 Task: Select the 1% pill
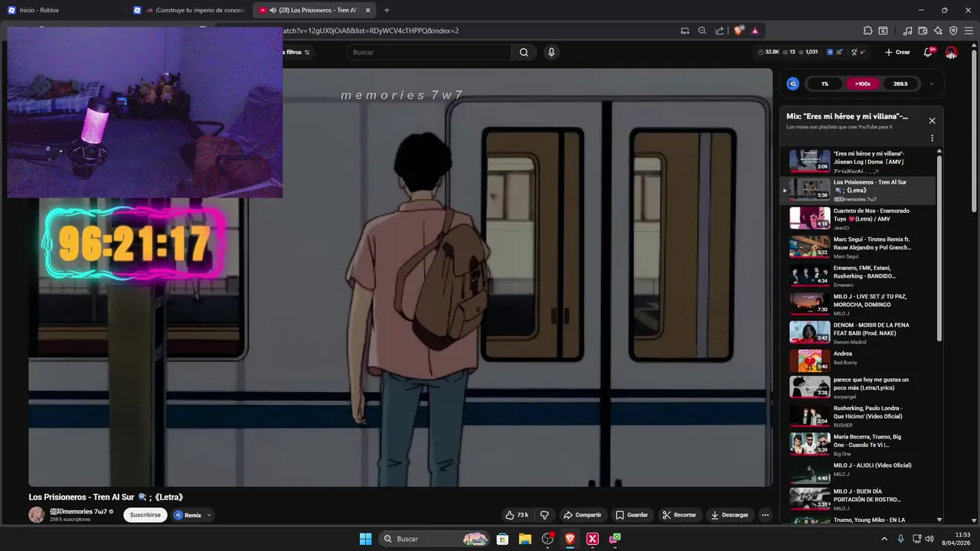[825, 83]
